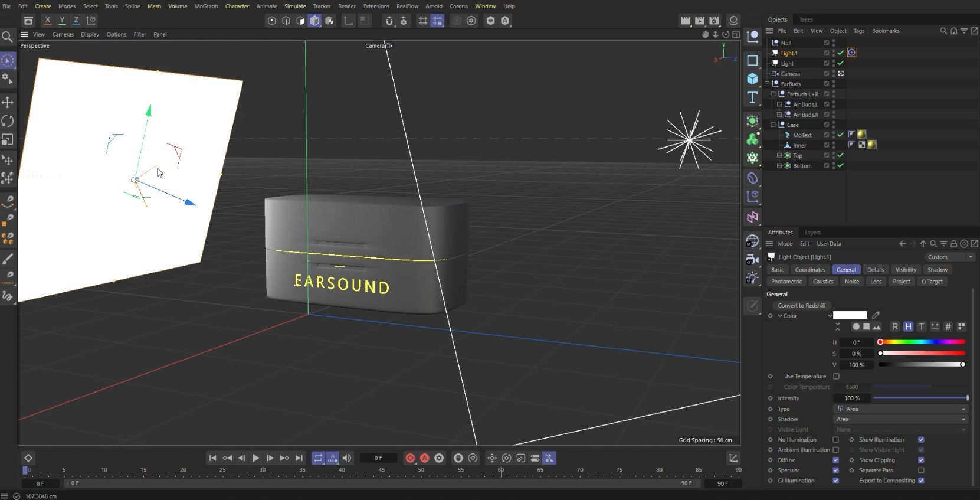This screenshot has height=500, width=980.
Task: Click the Intensity slider
Action: (920, 398)
